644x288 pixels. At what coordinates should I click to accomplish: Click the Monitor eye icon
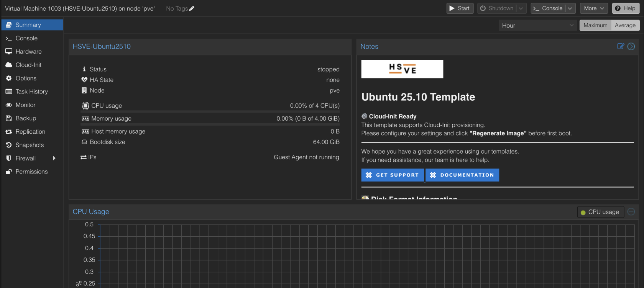click(9, 105)
